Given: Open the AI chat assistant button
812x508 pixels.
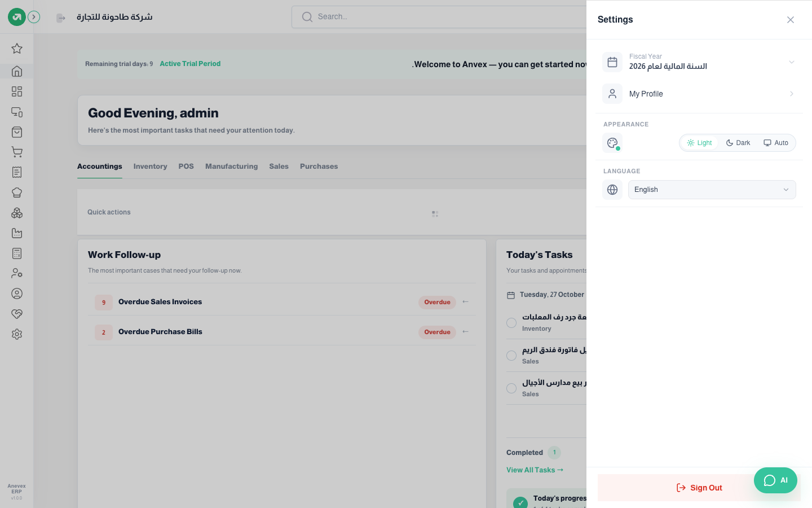Looking at the screenshot, I should (x=775, y=480).
